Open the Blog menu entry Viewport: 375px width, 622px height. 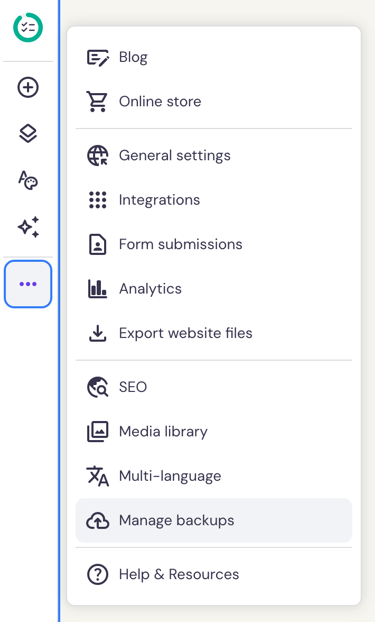tap(214, 57)
